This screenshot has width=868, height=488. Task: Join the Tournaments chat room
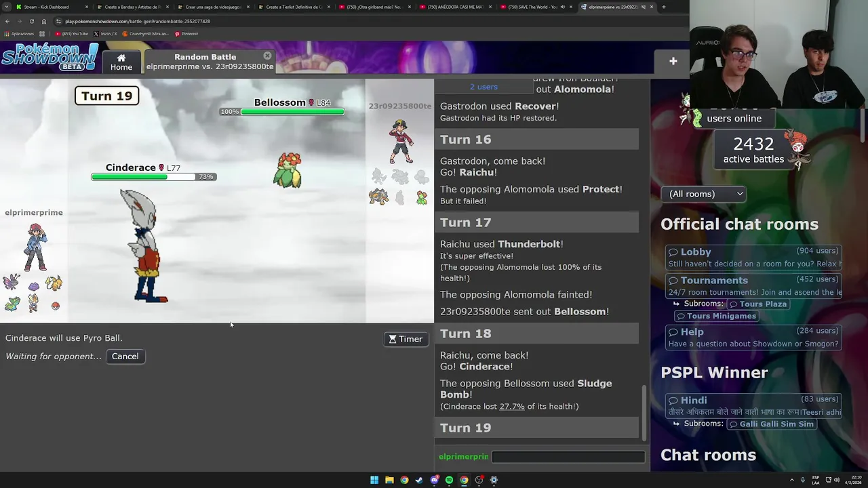[x=753, y=286]
